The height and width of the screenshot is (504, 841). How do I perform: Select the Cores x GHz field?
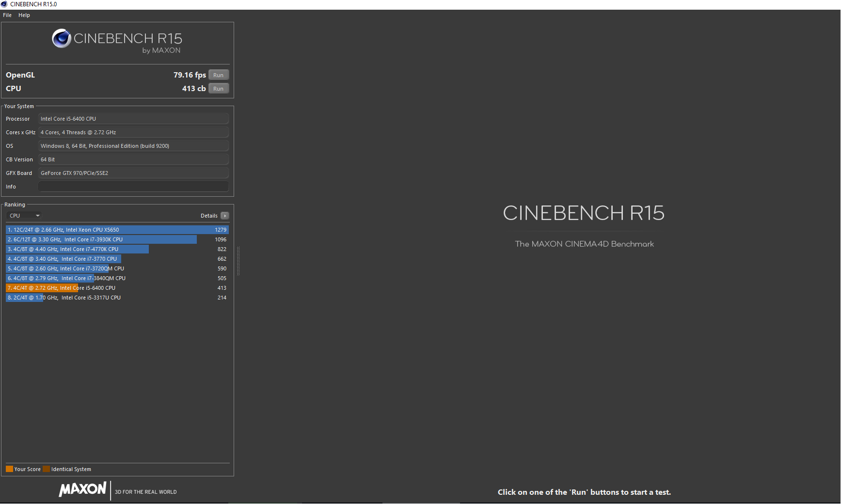pos(133,132)
